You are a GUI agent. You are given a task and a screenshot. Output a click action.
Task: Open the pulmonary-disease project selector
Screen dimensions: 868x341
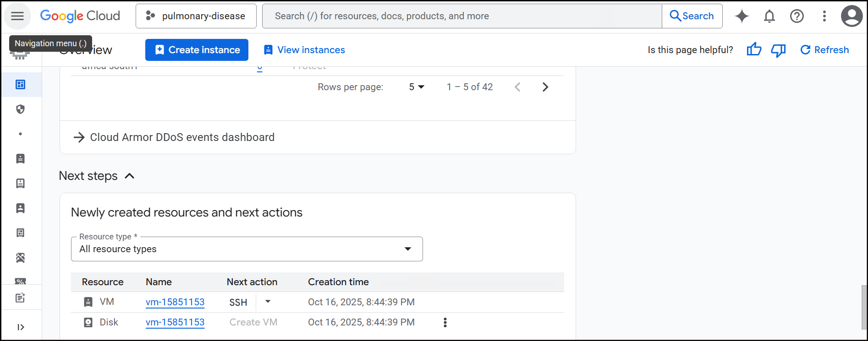click(196, 16)
